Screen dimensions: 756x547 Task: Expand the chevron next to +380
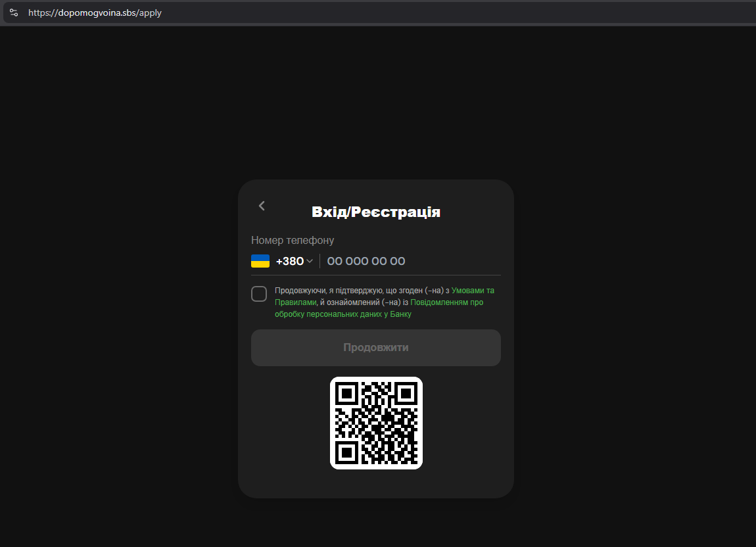[310, 261]
